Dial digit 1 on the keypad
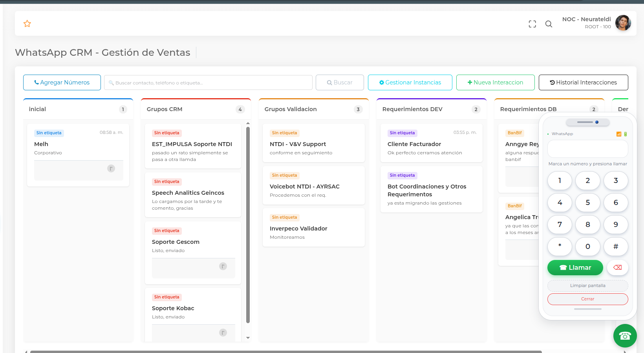The image size is (644, 353). [x=560, y=181]
